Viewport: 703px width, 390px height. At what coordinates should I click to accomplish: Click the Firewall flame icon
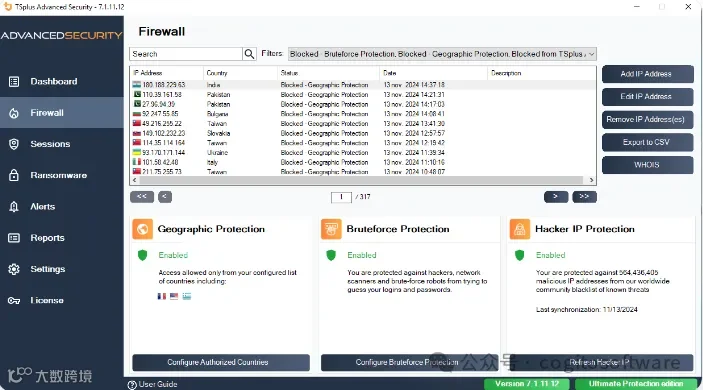(x=14, y=113)
